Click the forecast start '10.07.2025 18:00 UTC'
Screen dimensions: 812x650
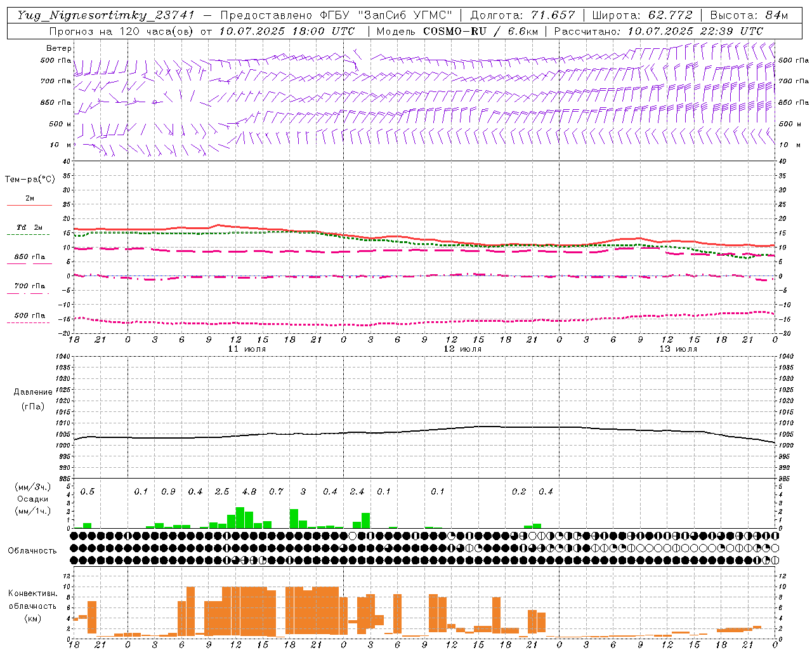coord(287,31)
